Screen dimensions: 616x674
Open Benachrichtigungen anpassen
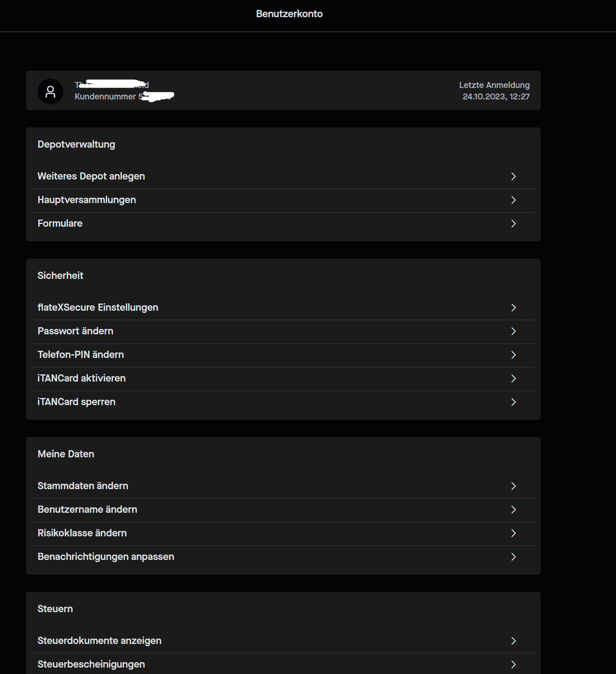(283, 557)
